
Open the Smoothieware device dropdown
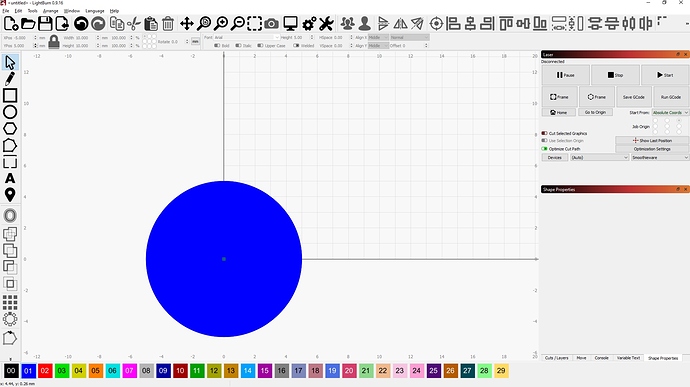(x=659, y=157)
